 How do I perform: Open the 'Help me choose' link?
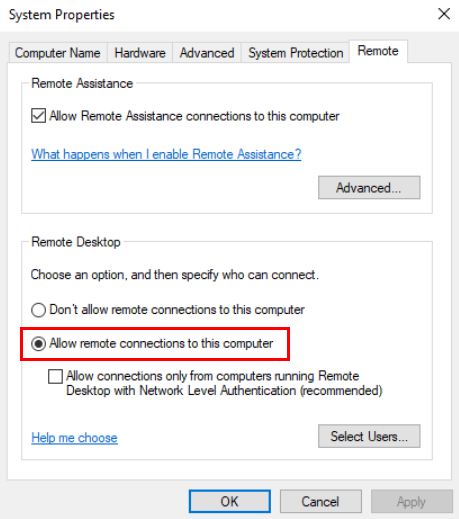[x=74, y=438]
